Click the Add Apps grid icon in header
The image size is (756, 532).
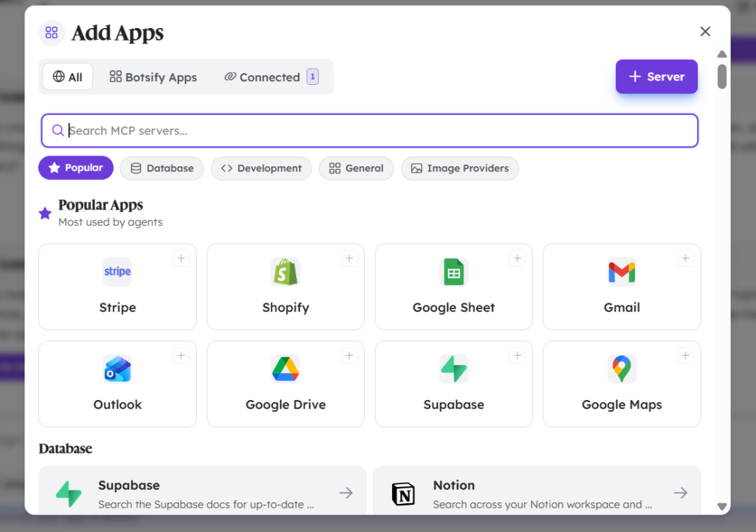click(52, 32)
